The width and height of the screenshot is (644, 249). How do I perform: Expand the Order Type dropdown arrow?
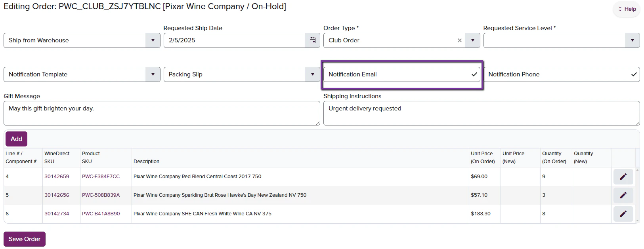pos(473,40)
